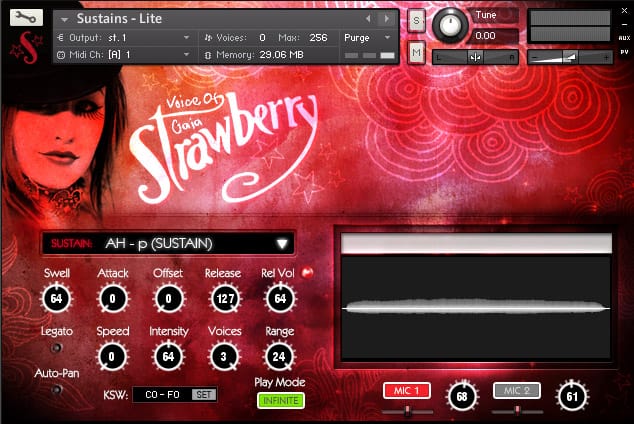Click the stereo pan slider

coord(475,57)
